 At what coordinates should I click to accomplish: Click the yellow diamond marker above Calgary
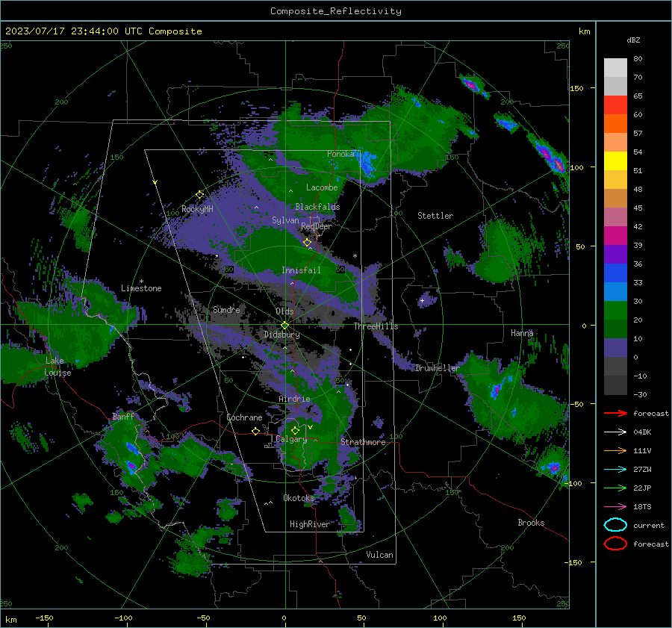[295, 430]
